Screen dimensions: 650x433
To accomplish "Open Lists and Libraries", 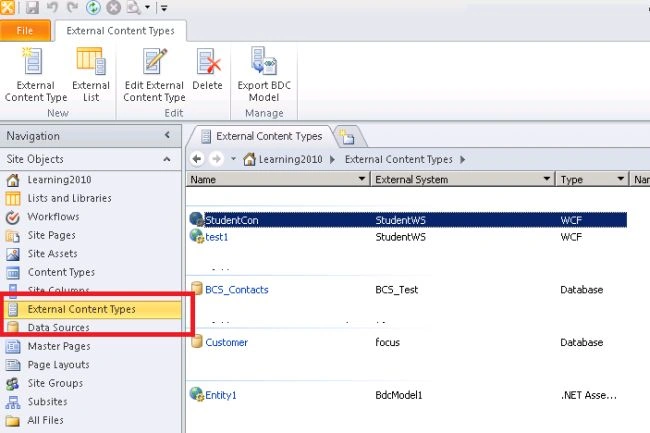I will (70, 198).
